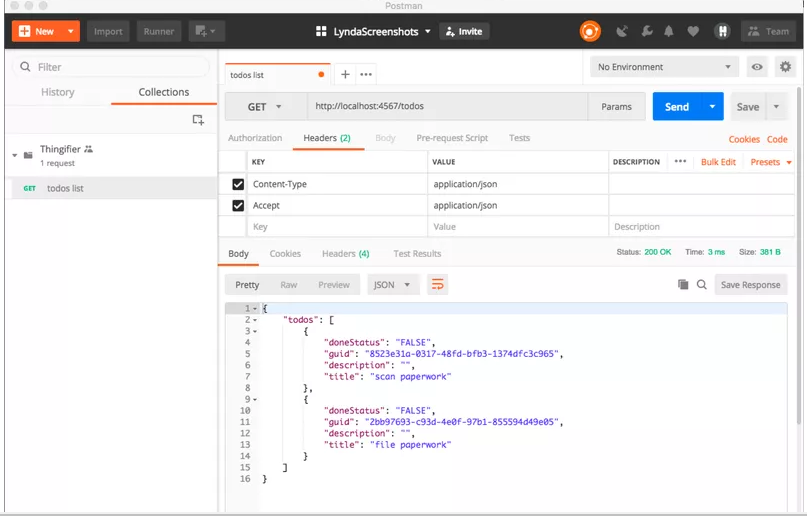
Task: Open the LyndaScreenshots workspace dropdown
Action: (382, 31)
